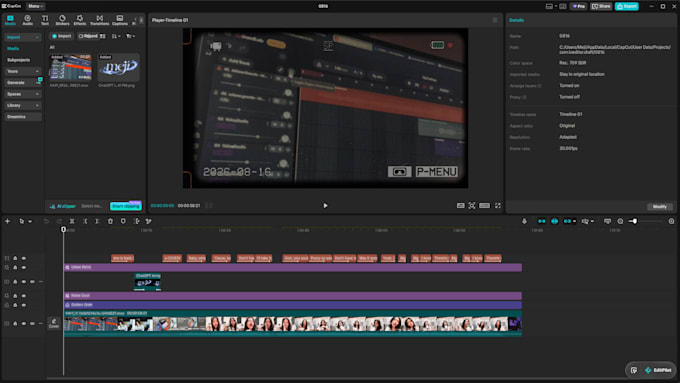Open the player panel hamburger menu icon
Image resolution: width=680 pixels, height=383 pixels.
pos(495,20)
